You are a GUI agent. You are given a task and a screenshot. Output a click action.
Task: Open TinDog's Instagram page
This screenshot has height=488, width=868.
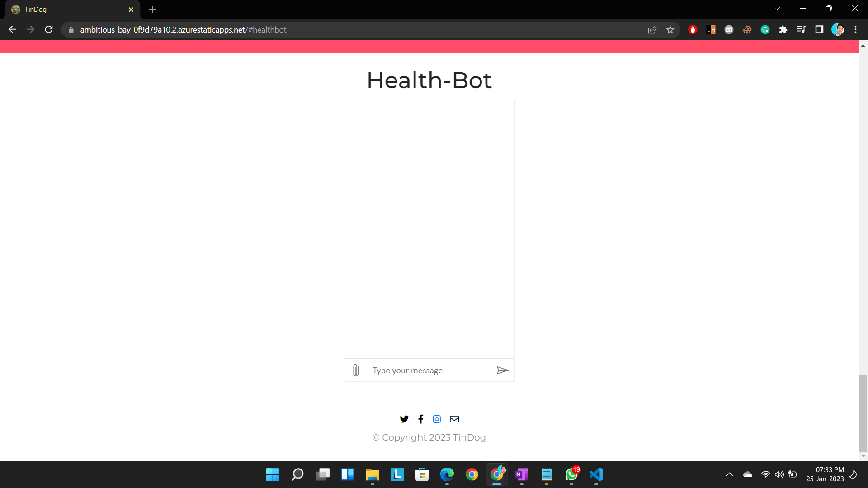coord(437,419)
